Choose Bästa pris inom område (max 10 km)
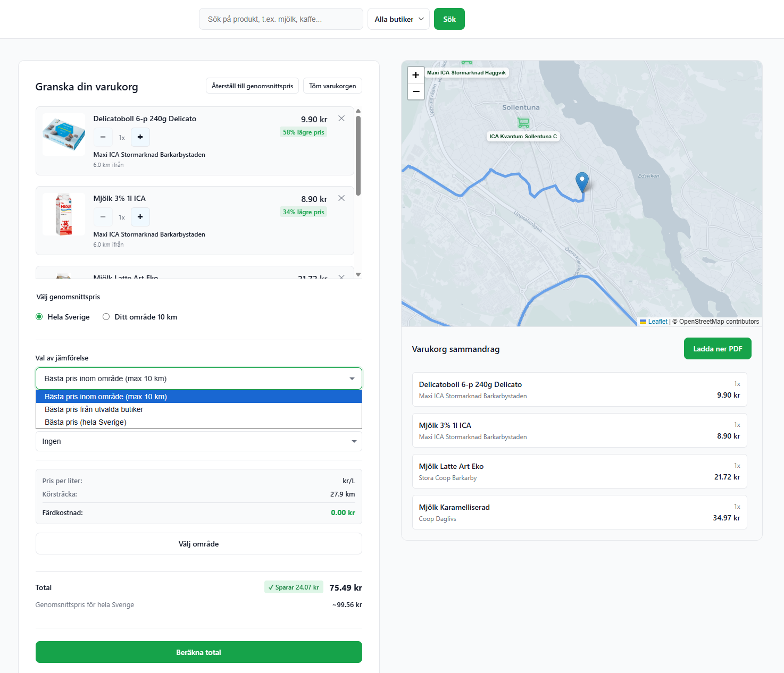This screenshot has height=673, width=784. pos(199,397)
